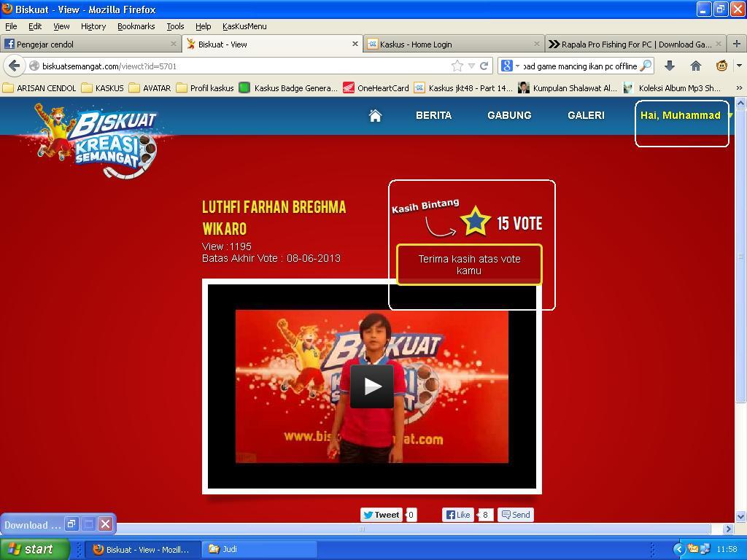Click Biskuat Firefox taskbar button
Viewport: 747px width, 560px height.
(x=142, y=549)
